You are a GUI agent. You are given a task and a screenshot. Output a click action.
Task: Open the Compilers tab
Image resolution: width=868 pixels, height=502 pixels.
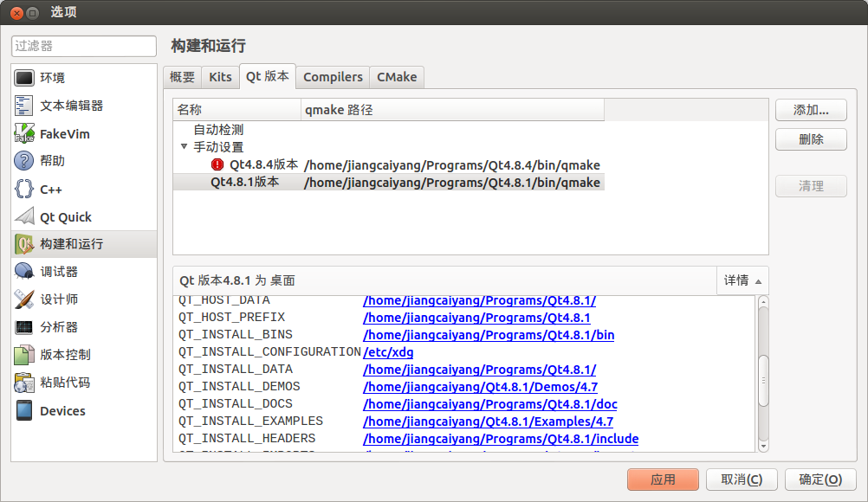click(333, 77)
